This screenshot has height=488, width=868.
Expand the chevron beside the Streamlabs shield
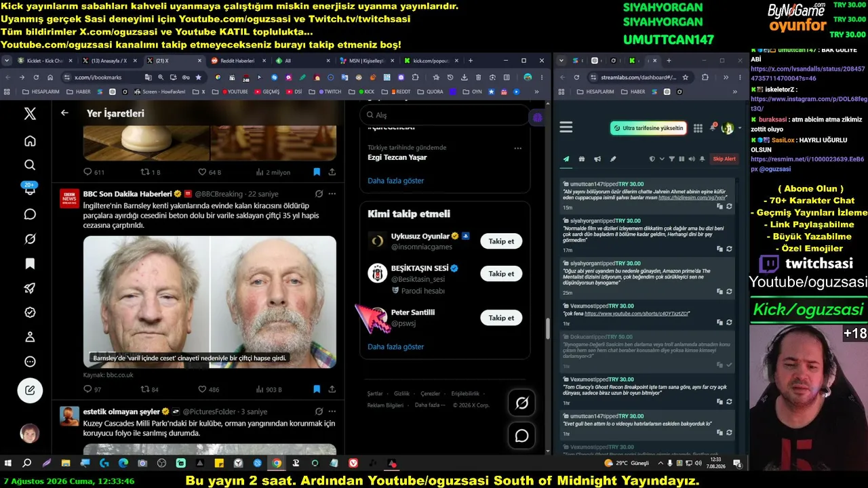(x=662, y=159)
